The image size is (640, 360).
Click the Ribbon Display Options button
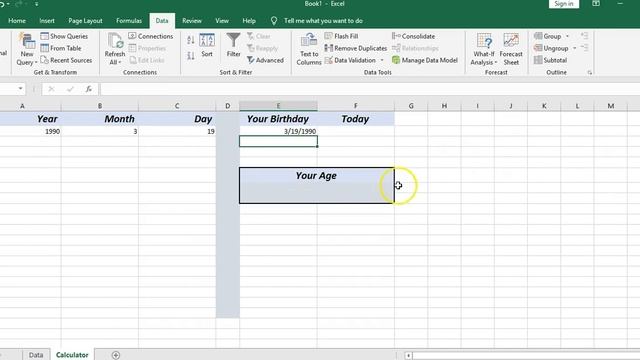596,4
